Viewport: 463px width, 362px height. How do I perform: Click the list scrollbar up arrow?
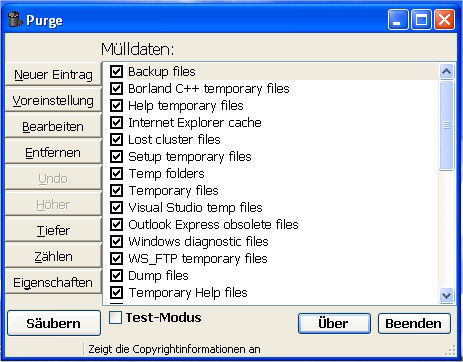pyautogui.click(x=446, y=71)
